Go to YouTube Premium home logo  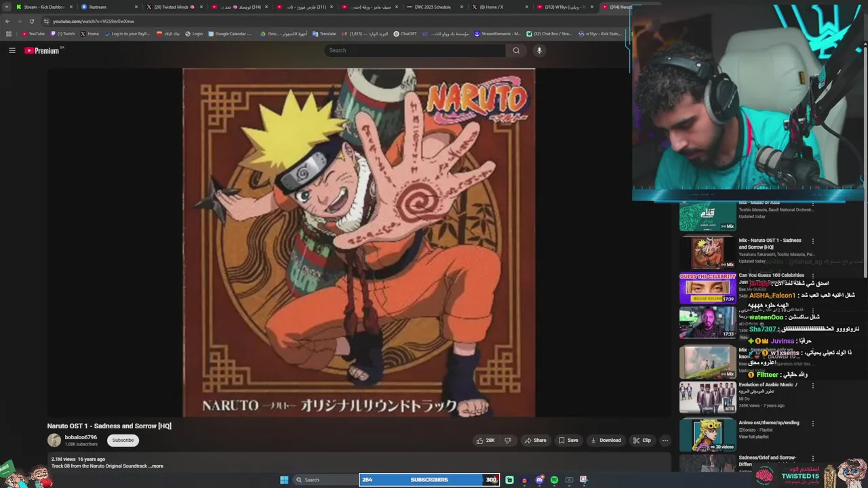(x=42, y=51)
